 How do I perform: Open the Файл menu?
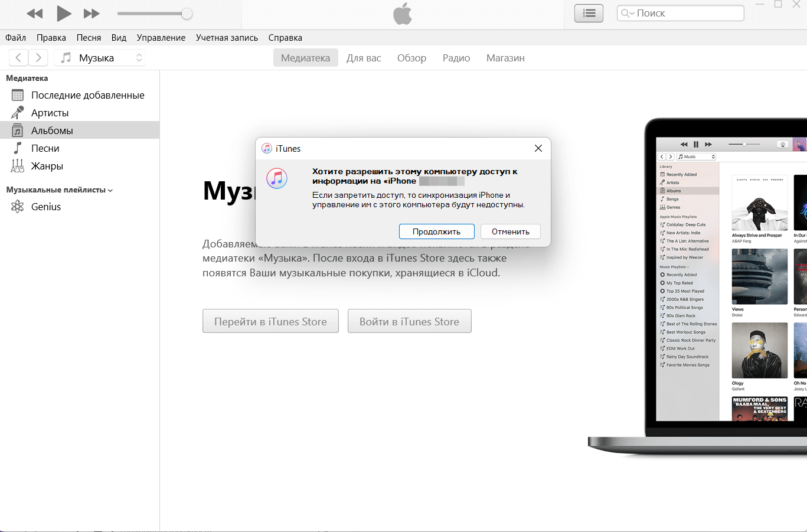click(15, 37)
